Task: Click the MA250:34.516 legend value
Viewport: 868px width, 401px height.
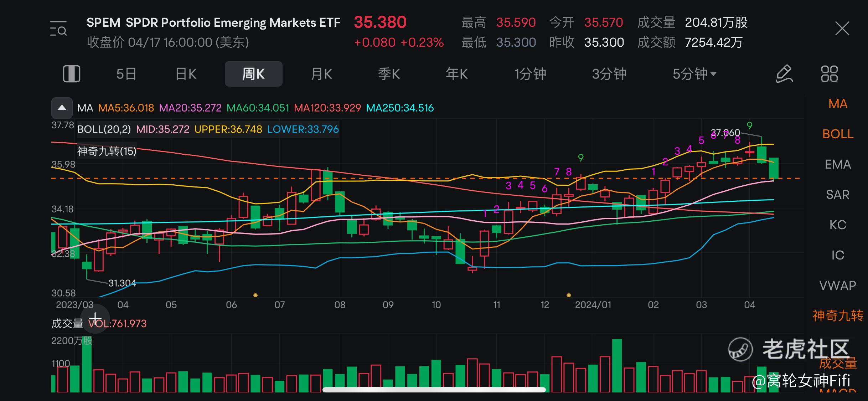Action: click(x=400, y=108)
